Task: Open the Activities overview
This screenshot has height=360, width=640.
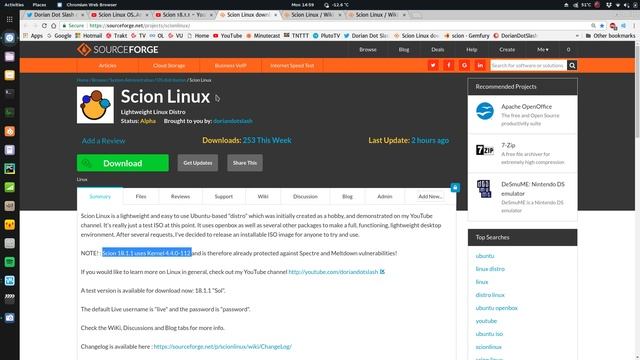Action: [14, 4]
